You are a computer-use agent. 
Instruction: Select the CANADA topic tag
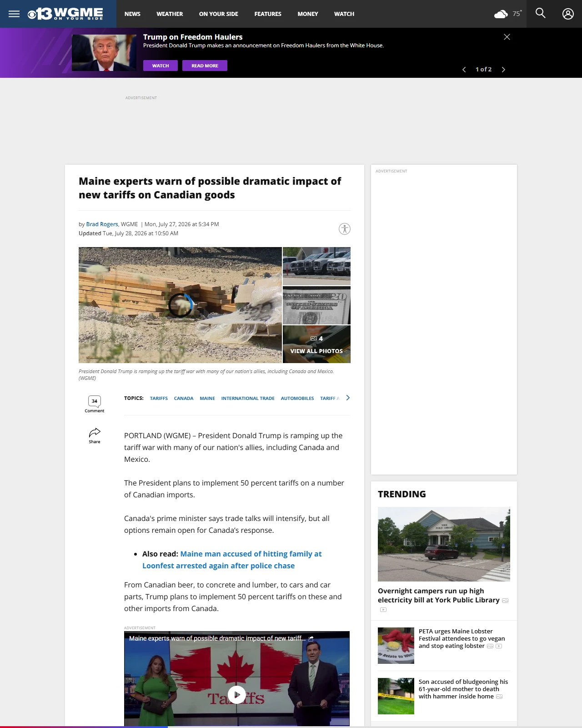tap(184, 398)
